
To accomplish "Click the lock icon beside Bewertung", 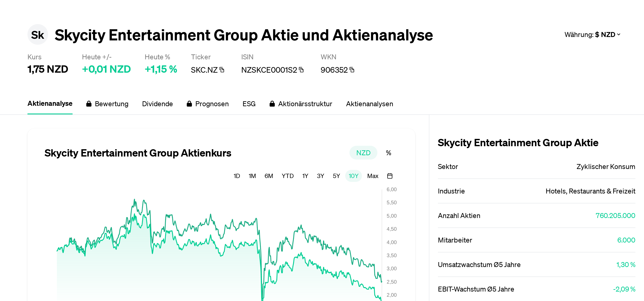I will tap(89, 104).
